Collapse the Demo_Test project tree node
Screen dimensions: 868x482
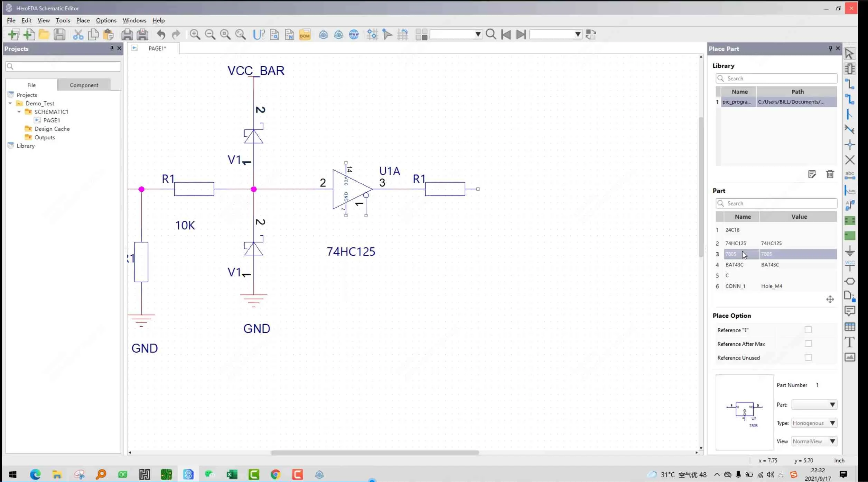pos(10,103)
